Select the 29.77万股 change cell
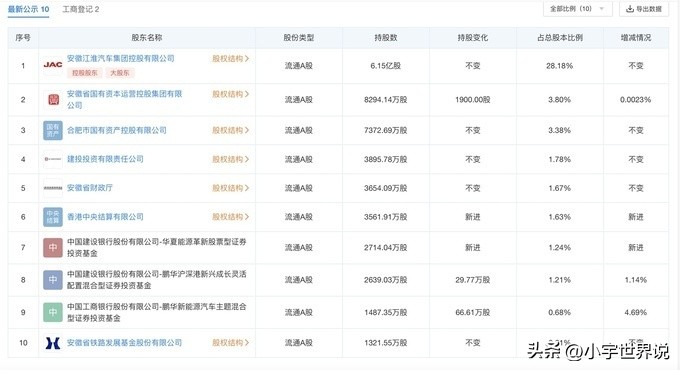Screen dimensions: 680x370 473,280
